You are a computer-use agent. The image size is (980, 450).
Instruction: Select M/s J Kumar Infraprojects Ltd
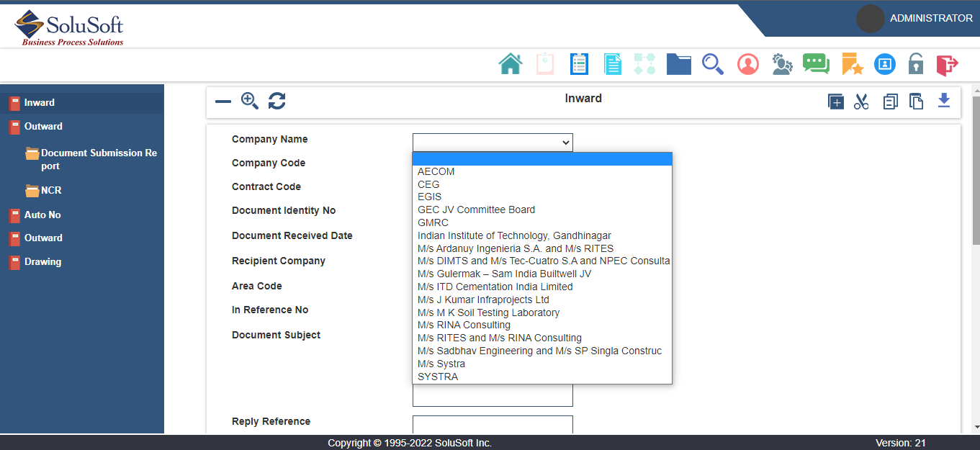pos(542,300)
